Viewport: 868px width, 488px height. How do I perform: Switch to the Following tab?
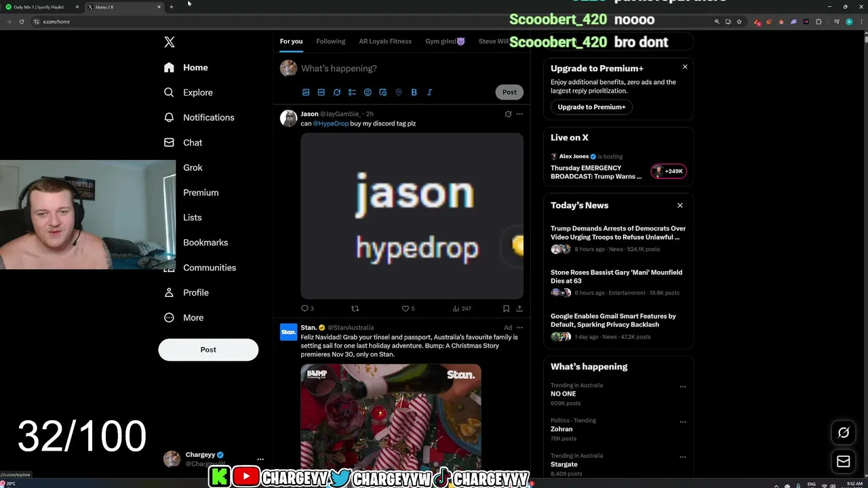[x=331, y=41]
